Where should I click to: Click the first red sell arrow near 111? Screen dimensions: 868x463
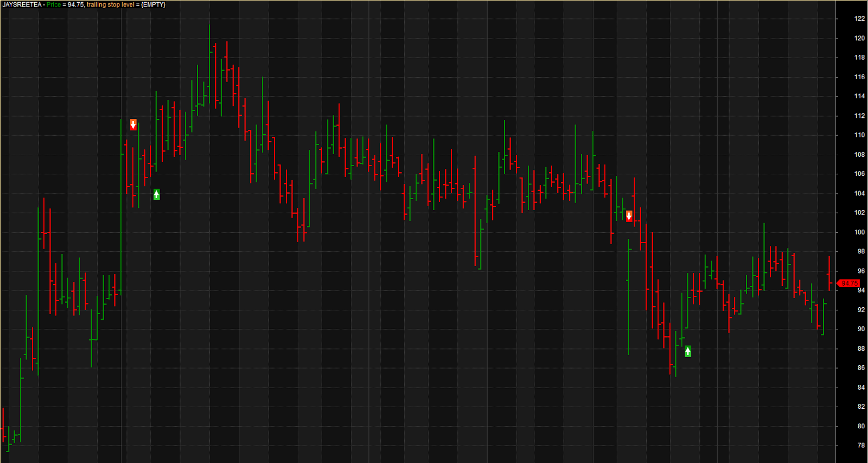(133, 125)
